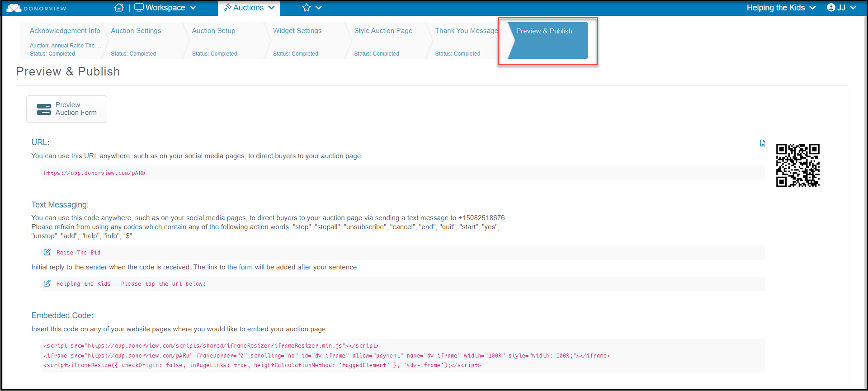Image resolution: width=868 pixels, height=391 pixels.
Task: Click Auction: Annual Raise The ... label
Action: (66, 46)
